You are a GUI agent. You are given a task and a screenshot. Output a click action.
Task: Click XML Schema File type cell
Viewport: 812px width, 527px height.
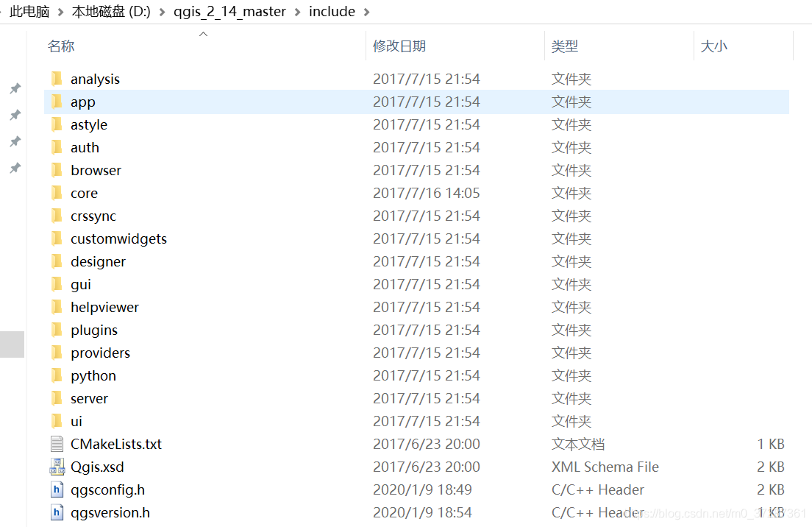[605, 467]
